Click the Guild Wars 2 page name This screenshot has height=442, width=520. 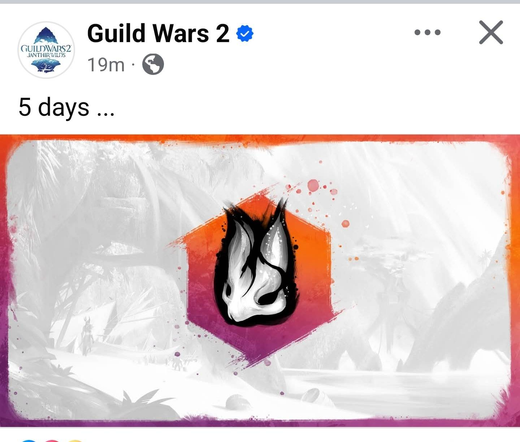coord(158,33)
